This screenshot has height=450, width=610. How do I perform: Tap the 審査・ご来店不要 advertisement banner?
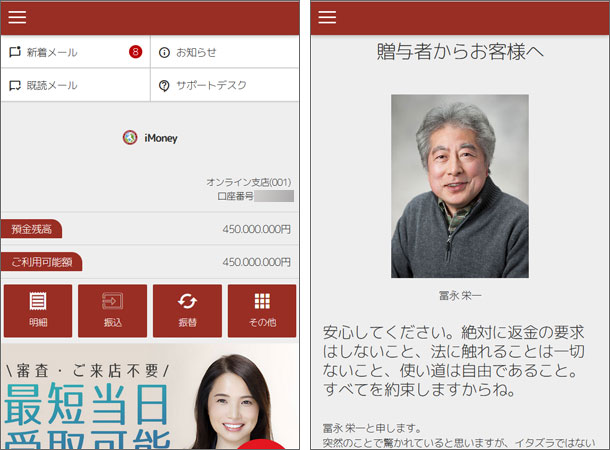click(x=150, y=398)
